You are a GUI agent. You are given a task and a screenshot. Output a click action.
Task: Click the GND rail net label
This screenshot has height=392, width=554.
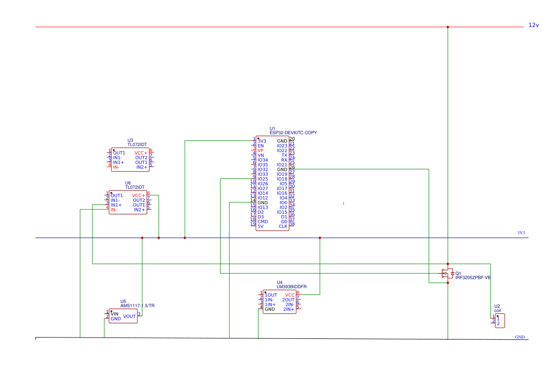[520, 337]
